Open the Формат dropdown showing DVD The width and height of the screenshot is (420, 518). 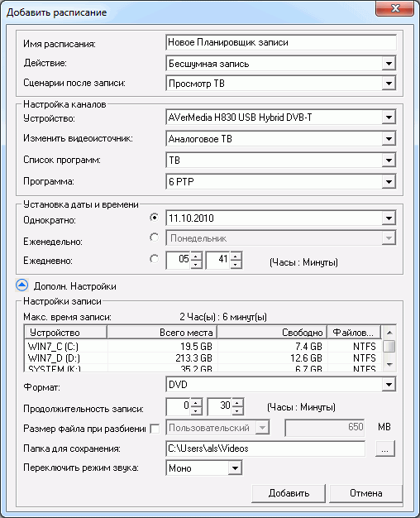(x=389, y=385)
